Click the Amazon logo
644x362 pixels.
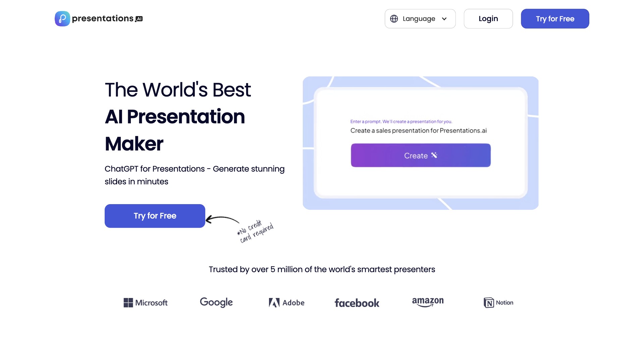point(427,302)
